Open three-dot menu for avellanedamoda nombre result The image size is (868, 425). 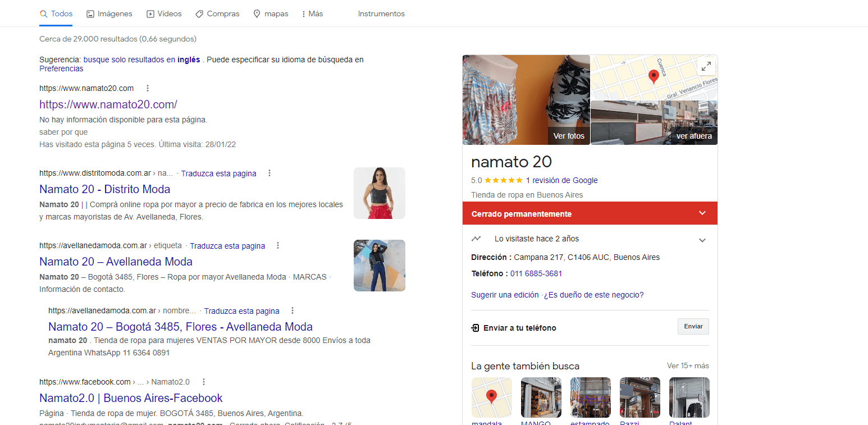(293, 310)
